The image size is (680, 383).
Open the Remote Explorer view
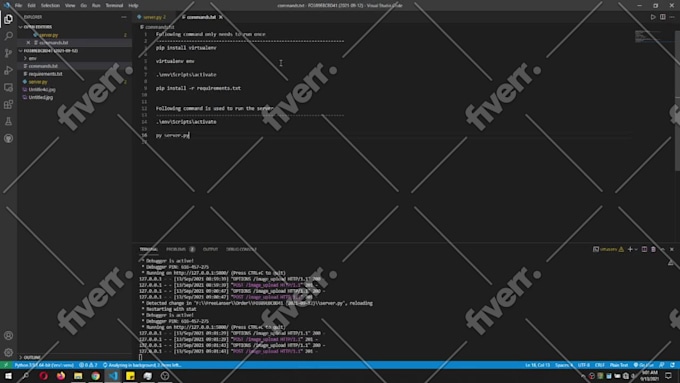8,87
